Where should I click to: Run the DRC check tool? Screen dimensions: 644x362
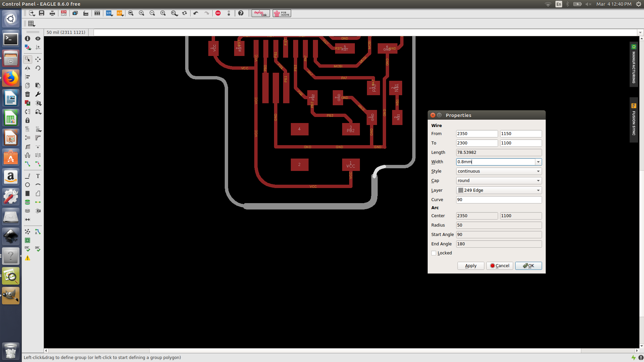[x=38, y=249]
